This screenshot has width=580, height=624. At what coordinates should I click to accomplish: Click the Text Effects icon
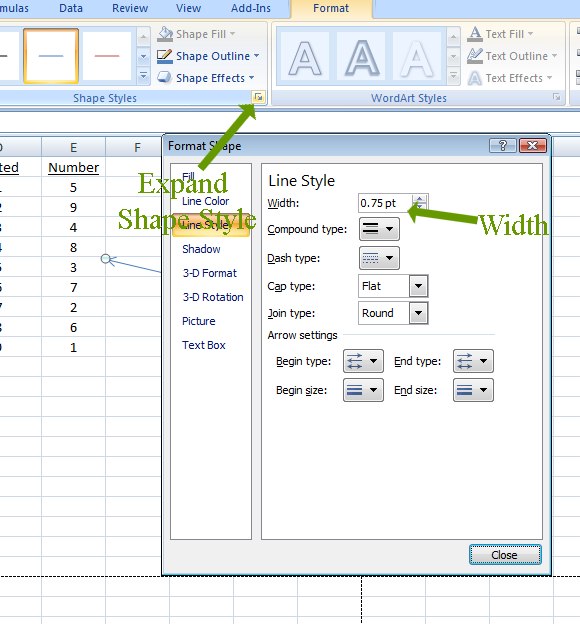pos(475,78)
